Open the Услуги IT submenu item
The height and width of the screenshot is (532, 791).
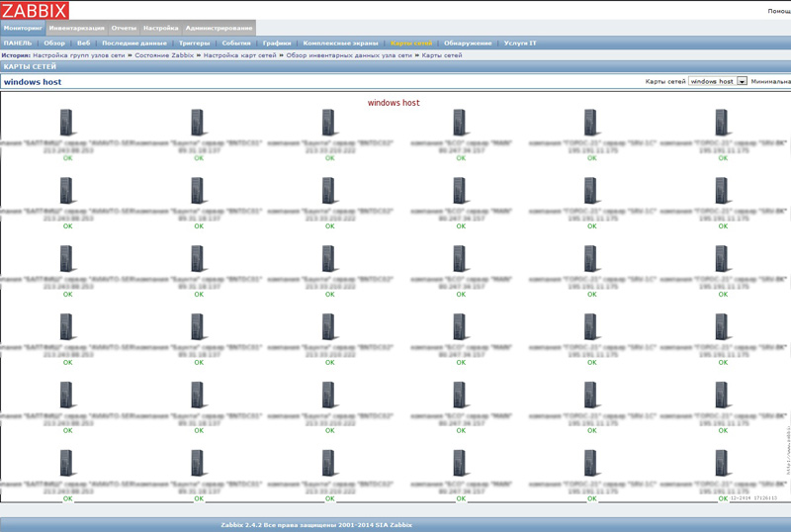click(520, 44)
